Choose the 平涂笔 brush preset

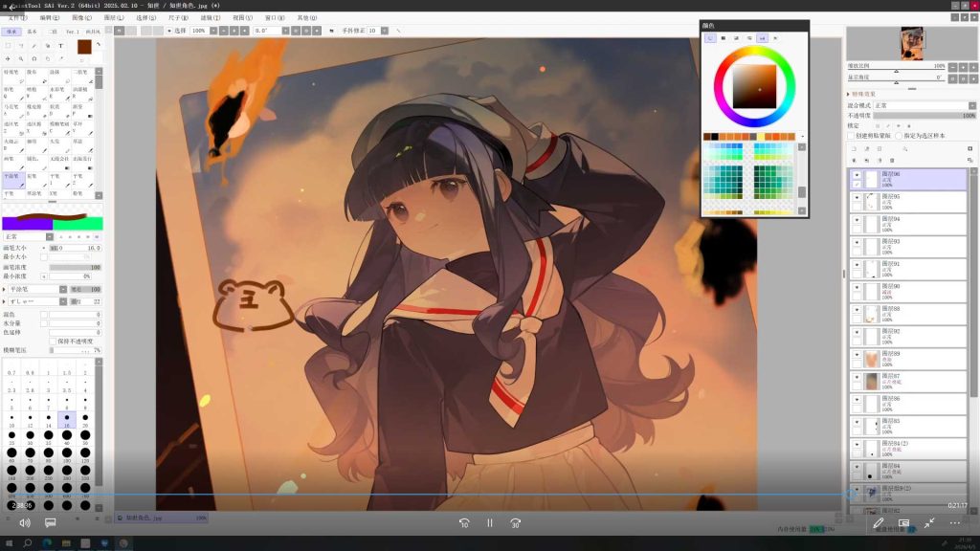coord(13,179)
